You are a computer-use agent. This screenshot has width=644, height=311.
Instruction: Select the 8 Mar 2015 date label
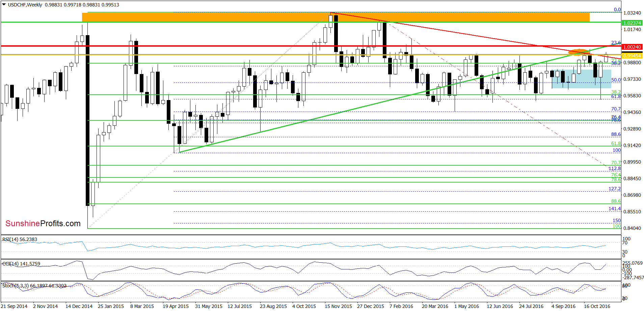pos(142,306)
